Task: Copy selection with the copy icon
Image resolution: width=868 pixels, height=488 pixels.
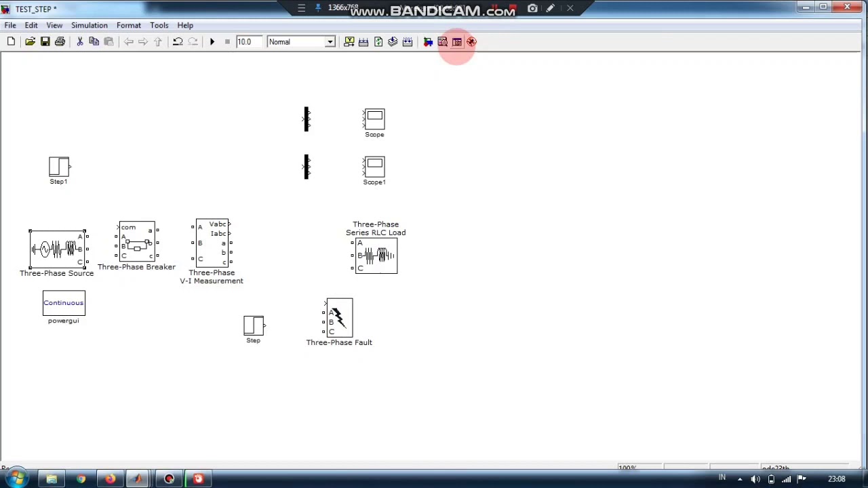Action: tap(94, 42)
